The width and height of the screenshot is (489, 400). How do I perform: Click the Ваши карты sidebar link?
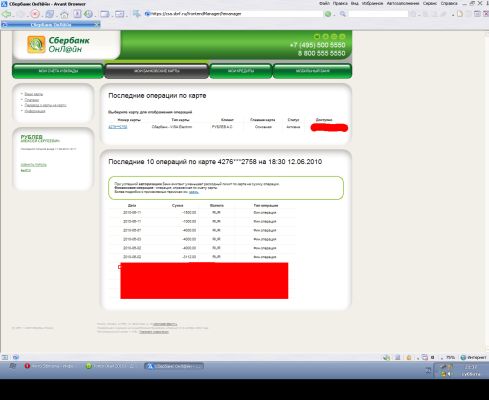pyautogui.click(x=33, y=94)
